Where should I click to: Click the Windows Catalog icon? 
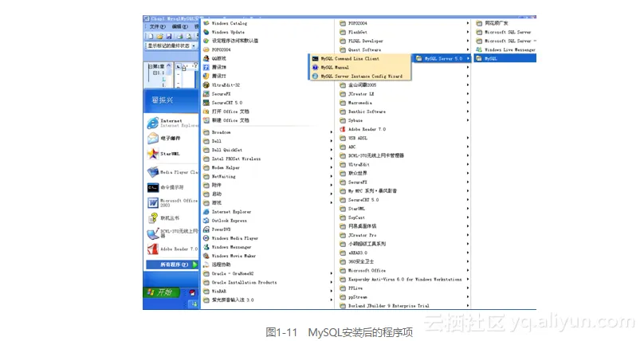(x=206, y=23)
